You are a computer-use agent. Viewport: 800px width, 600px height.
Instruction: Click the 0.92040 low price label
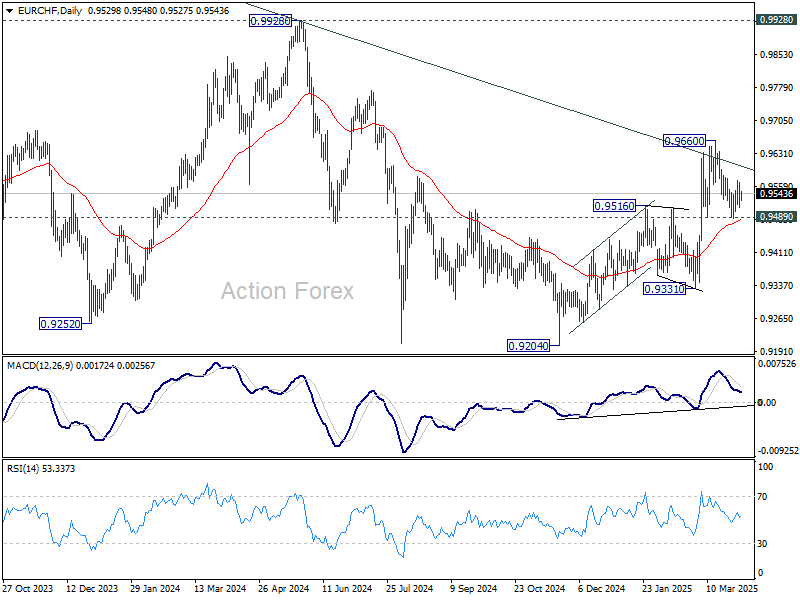[x=529, y=346]
